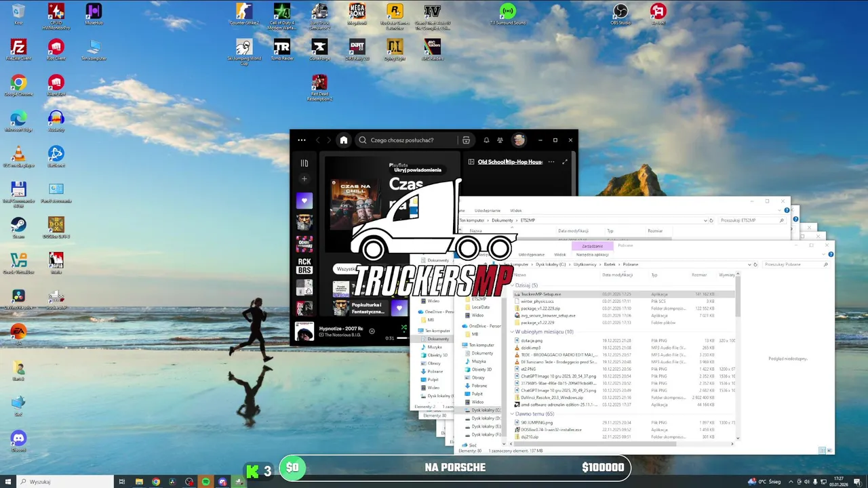Open Ski Jumping World Cup shortcut

[x=244, y=52]
